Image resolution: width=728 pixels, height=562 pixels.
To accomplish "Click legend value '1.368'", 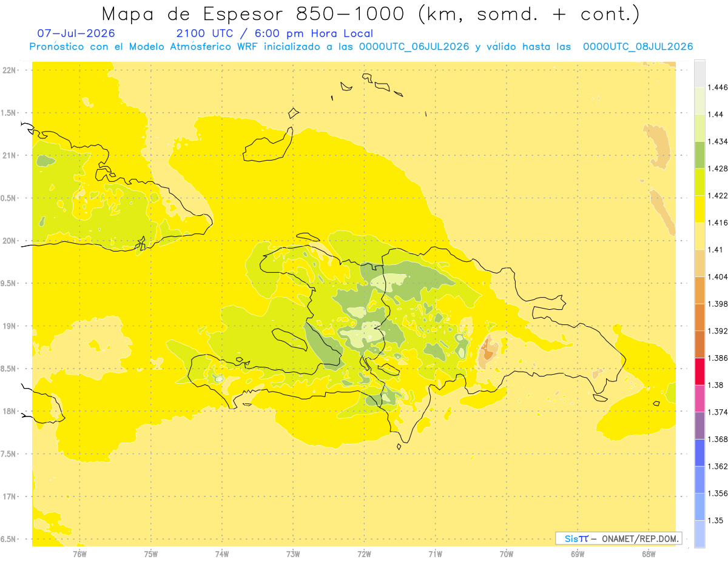I will pos(718,440).
